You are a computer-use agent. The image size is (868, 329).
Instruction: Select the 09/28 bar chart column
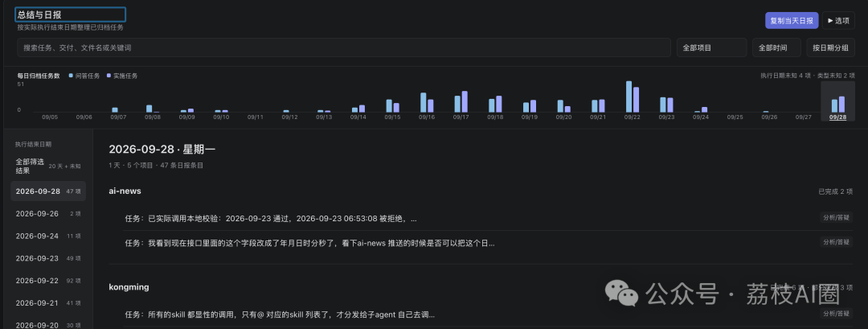(x=837, y=101)
